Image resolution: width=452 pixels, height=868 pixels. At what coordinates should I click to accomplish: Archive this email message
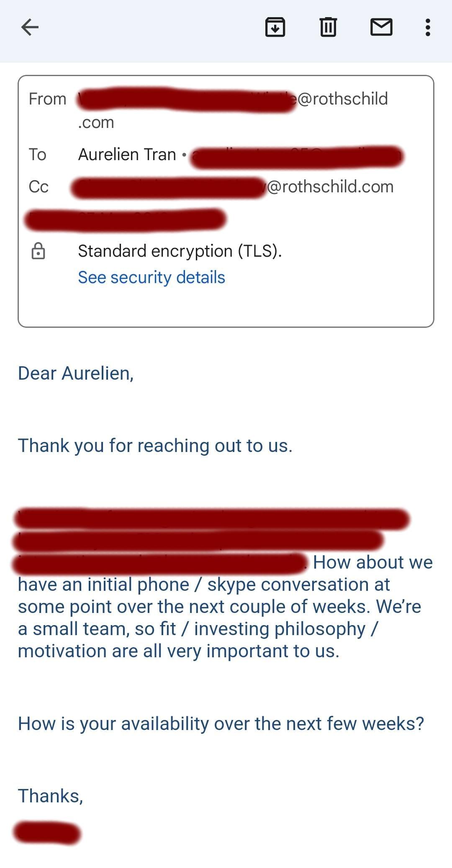275,28
